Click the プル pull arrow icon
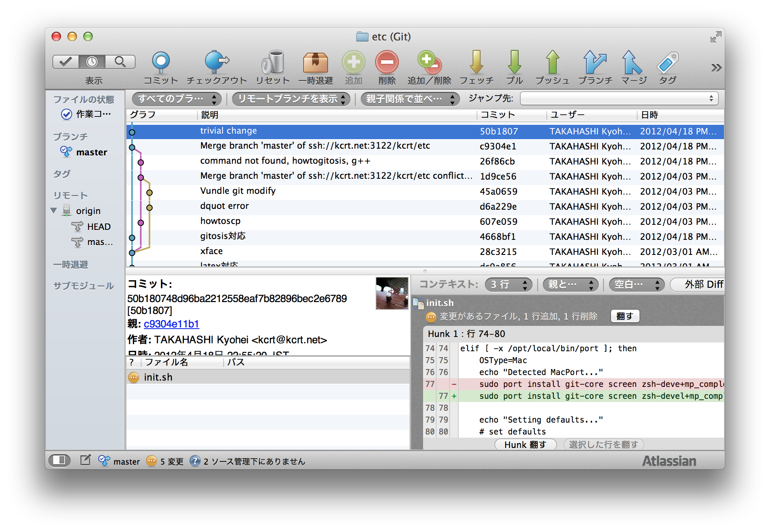 tap(514, 62)
